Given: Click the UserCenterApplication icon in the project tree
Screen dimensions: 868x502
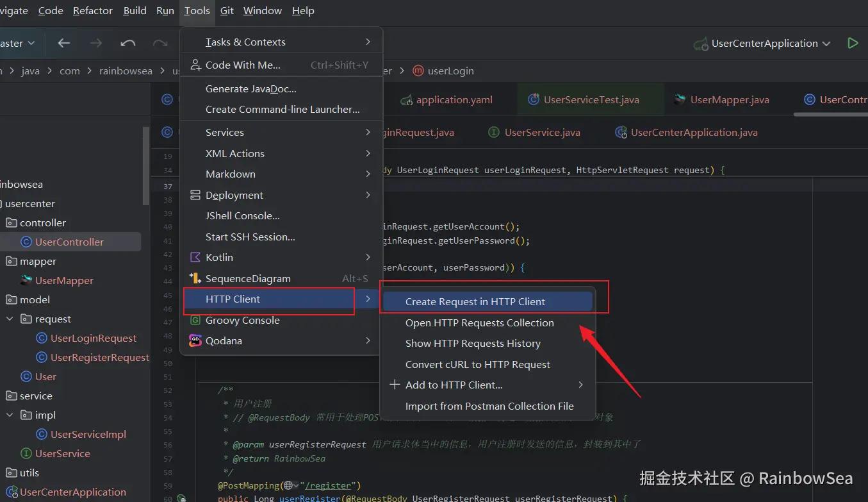Looking at the screenshot, I should (11, 492).
